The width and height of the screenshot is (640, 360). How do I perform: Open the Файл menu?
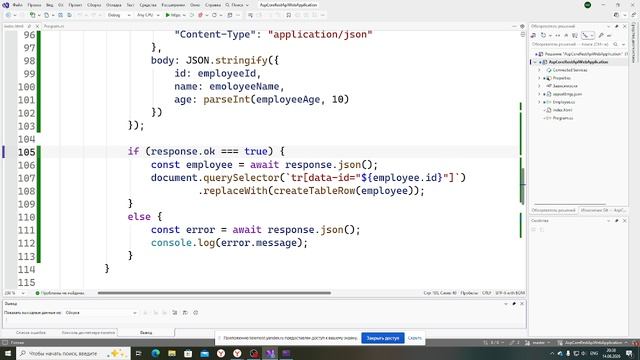18,5
